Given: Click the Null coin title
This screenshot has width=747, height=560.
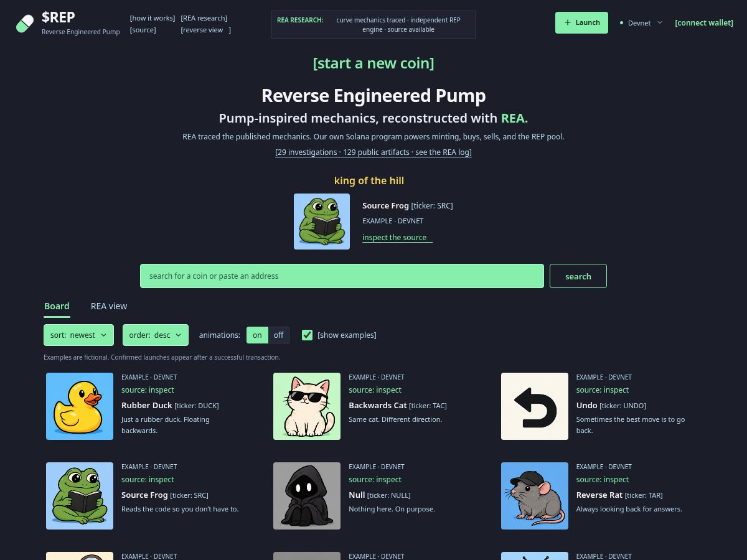Looking at the screenshot, I should (357, 495).
